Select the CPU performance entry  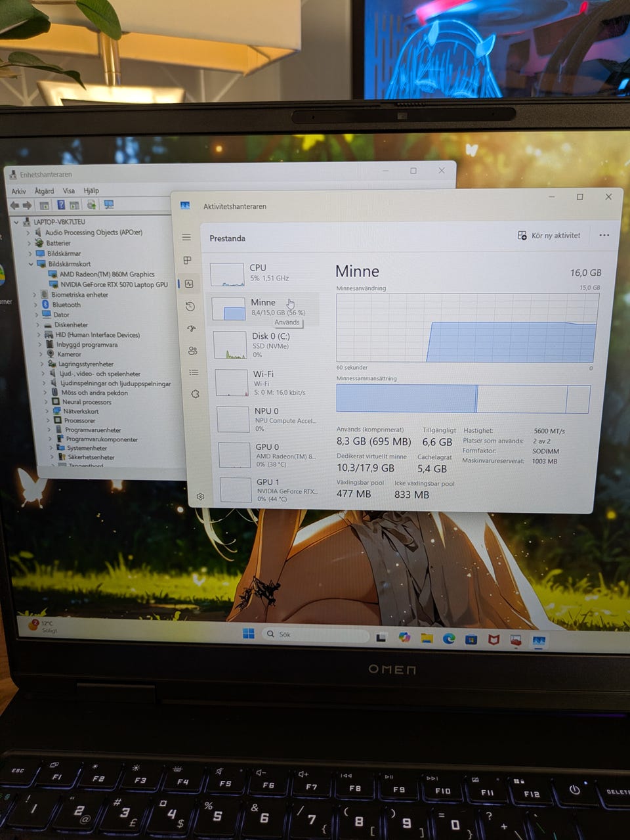click(x=262, y=273)
